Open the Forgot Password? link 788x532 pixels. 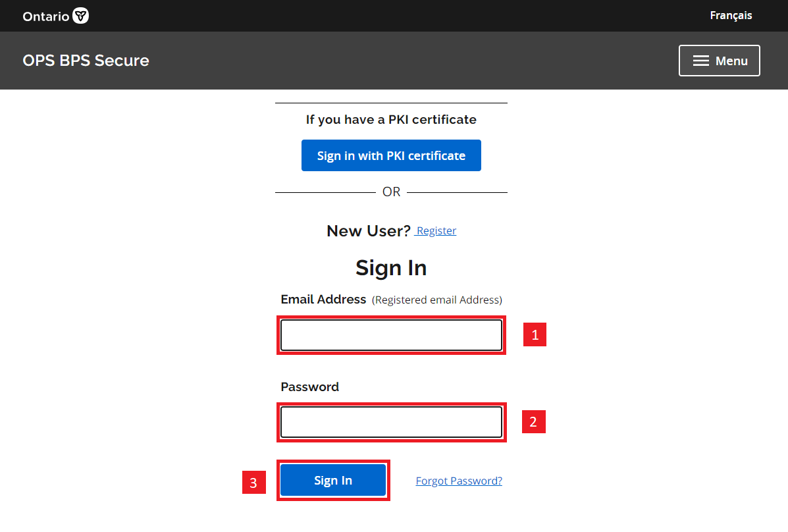click(459, 481)
